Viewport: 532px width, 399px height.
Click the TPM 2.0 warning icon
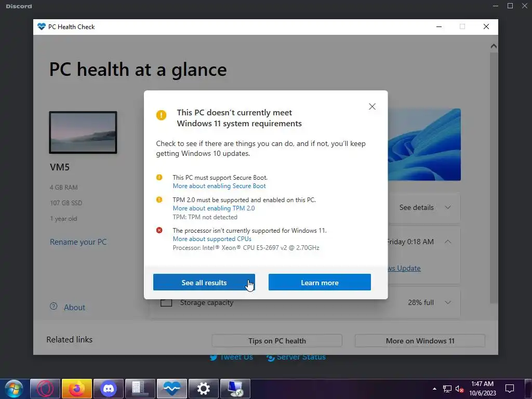pyautogui.click(x=159, y=200)
